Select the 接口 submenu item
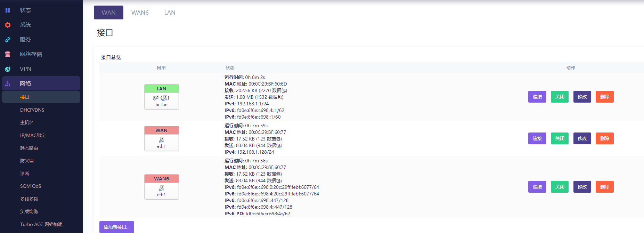644x233 pixels. click(41, 97)
